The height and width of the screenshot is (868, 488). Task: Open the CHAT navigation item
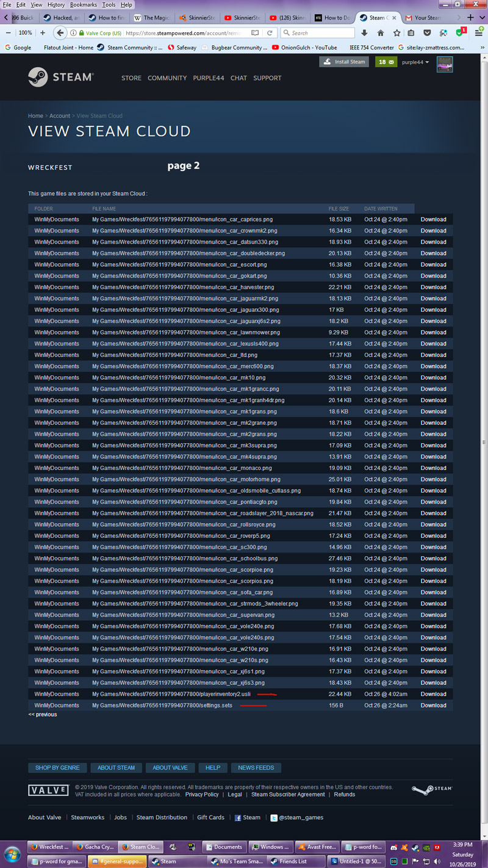[x=239, y=78]
